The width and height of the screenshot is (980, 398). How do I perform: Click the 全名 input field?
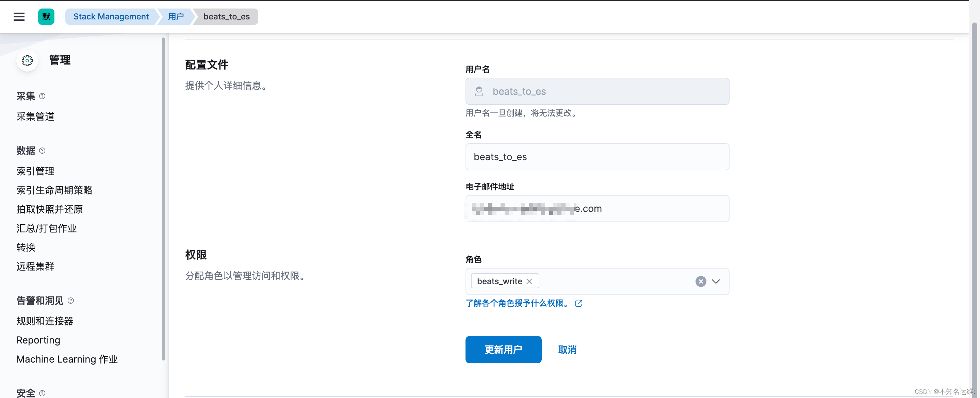597,156
